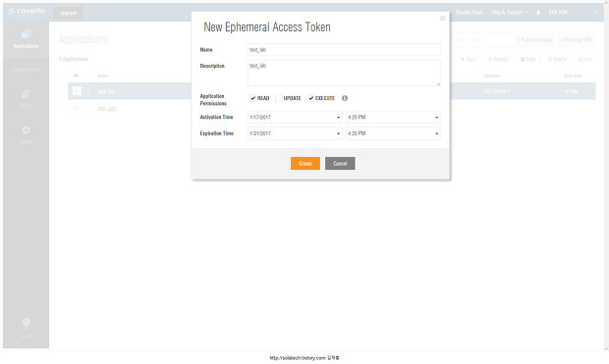Cancel the new access token dialog
The width and height of the screenshot is (609, 364).
(340, 164)
